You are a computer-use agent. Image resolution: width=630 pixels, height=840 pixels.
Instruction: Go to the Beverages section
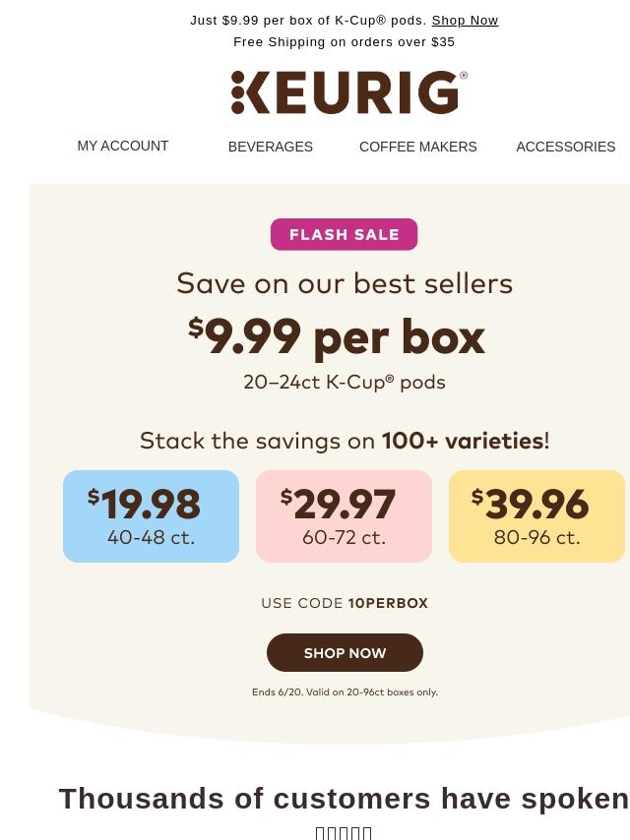coord(271,147)
